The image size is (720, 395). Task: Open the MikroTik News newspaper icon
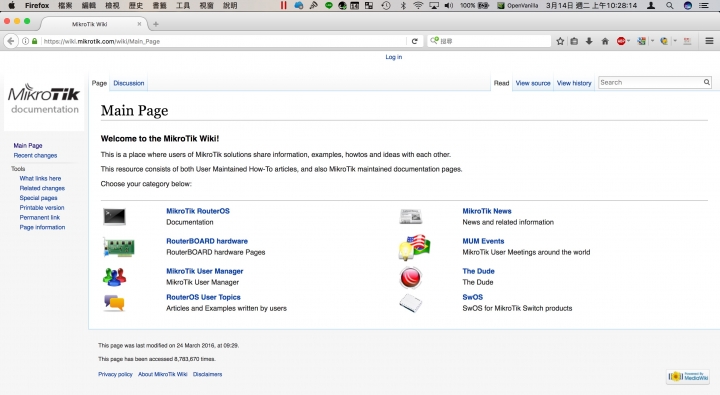[411, 216]
